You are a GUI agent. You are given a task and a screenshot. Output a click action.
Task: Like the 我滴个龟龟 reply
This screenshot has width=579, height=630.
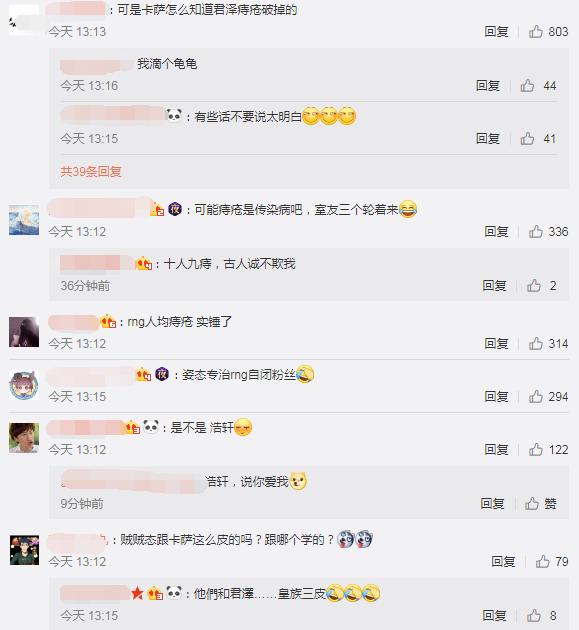pyautogui.click(x=527, y=85)
